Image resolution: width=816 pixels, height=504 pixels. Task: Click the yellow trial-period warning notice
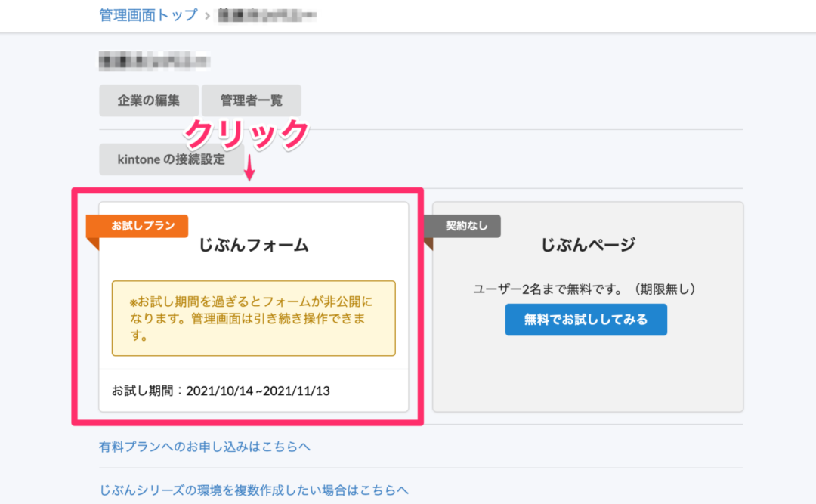pyautogui.click(x=253, y=318)
